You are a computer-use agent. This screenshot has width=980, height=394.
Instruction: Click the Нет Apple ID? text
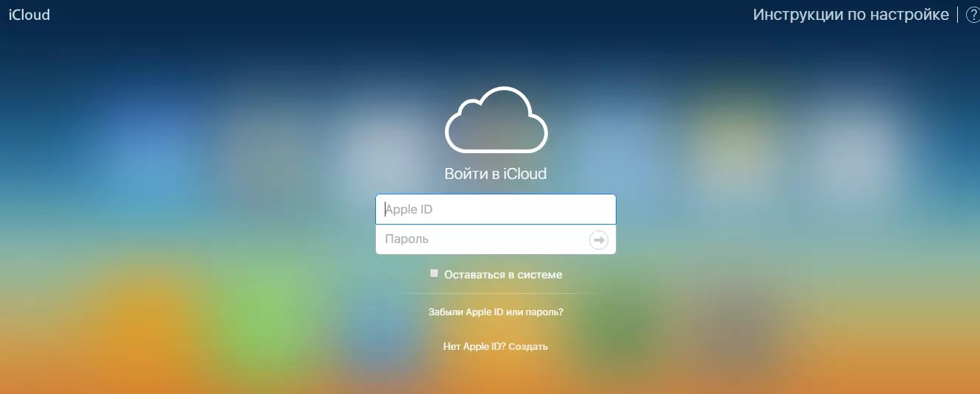(475, 346)
